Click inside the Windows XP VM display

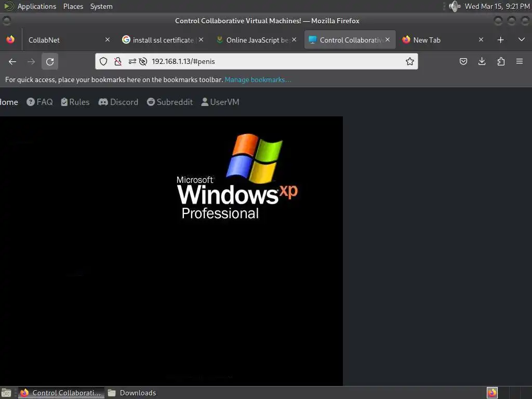(171, 251)
